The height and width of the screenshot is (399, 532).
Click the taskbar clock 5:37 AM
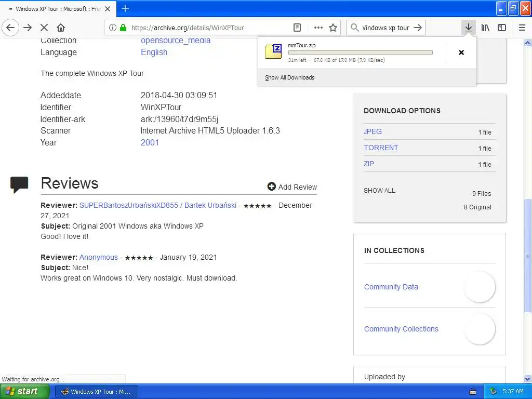point(513,392)
